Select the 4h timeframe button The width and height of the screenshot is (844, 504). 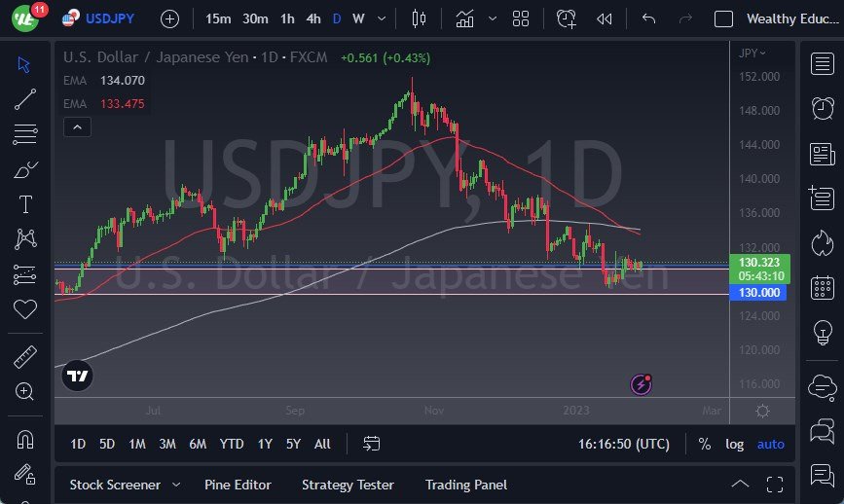point(312,18)
